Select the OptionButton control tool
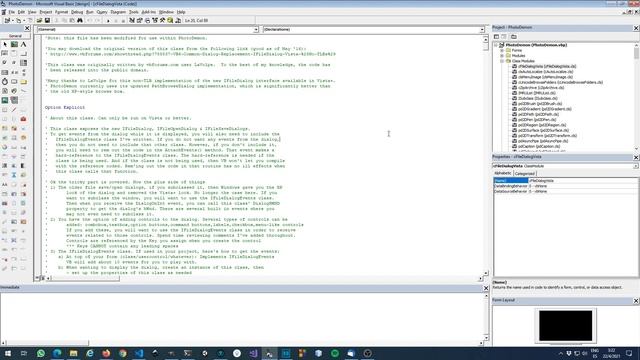640x360 pixels. click(14, 63)
